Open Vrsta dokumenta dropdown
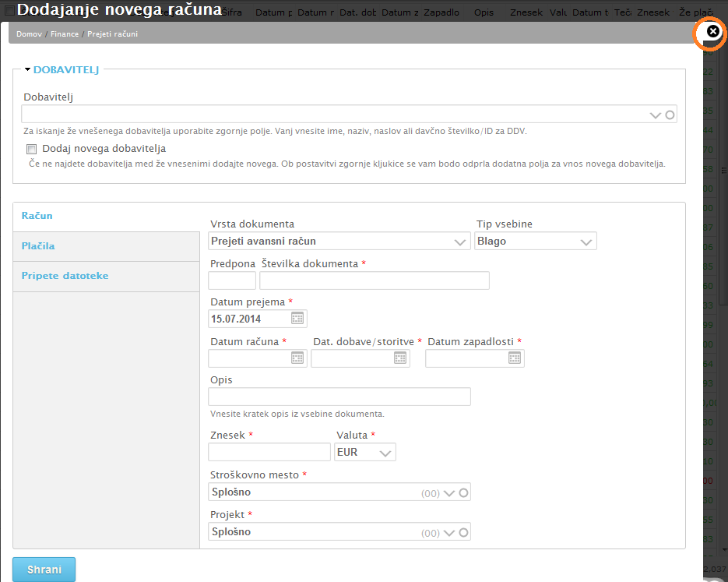The image size is (728, 582). pyautogui.click(x=460, y=242)
